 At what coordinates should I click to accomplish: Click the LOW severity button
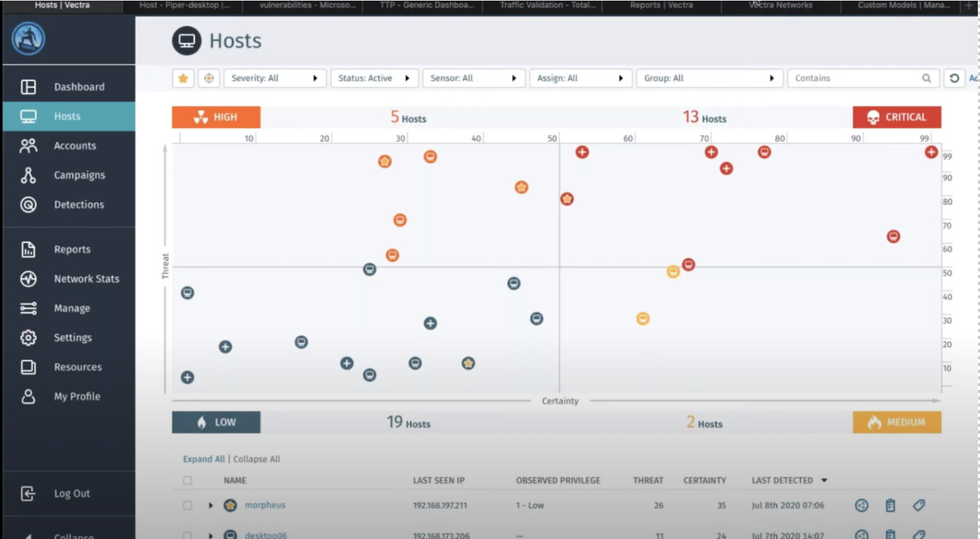216,422
